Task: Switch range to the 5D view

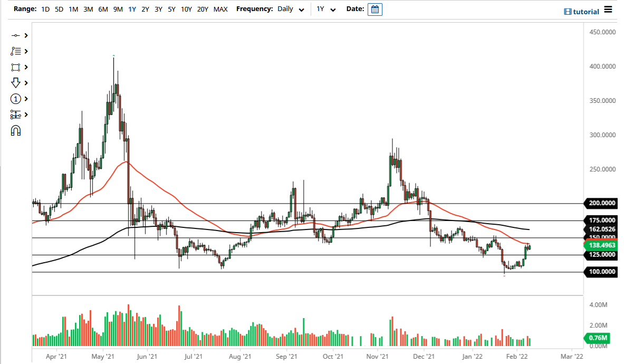Action: click(59, 9)
